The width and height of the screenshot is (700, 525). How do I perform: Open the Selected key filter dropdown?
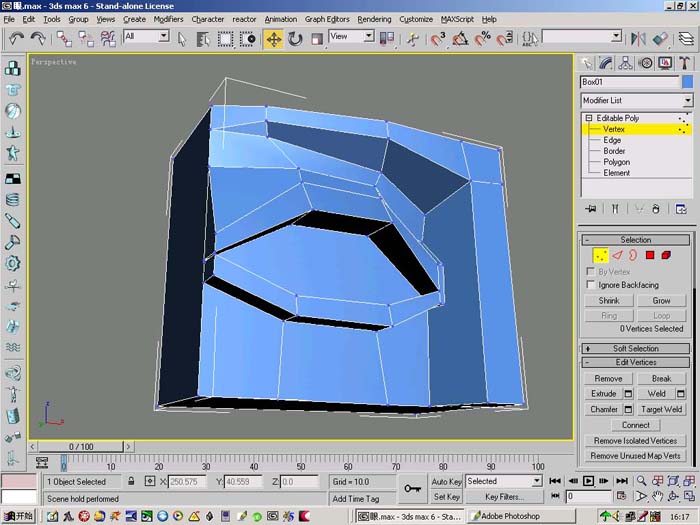504,481
